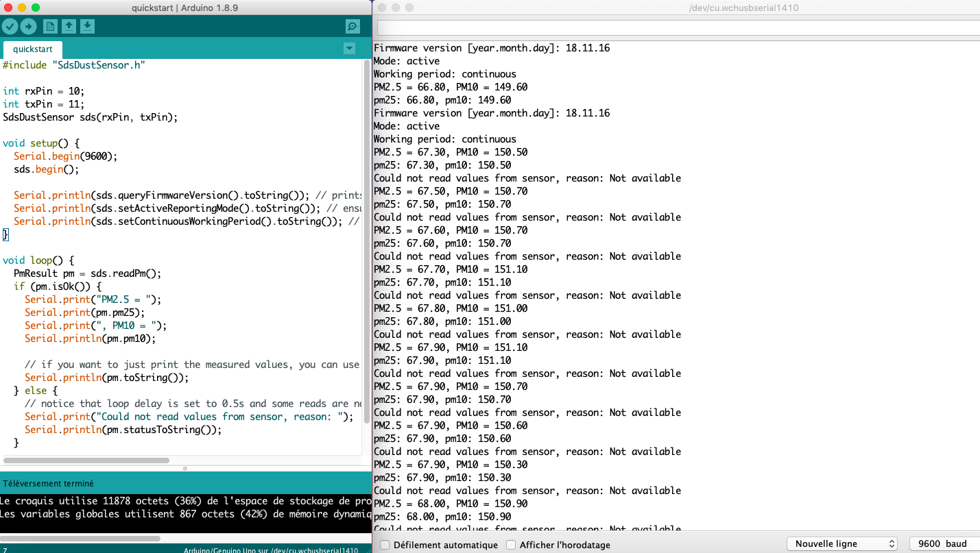Open the tab menu dropdown arrow
The height and width of the screenshot is (553, 980).
[349, 49]
